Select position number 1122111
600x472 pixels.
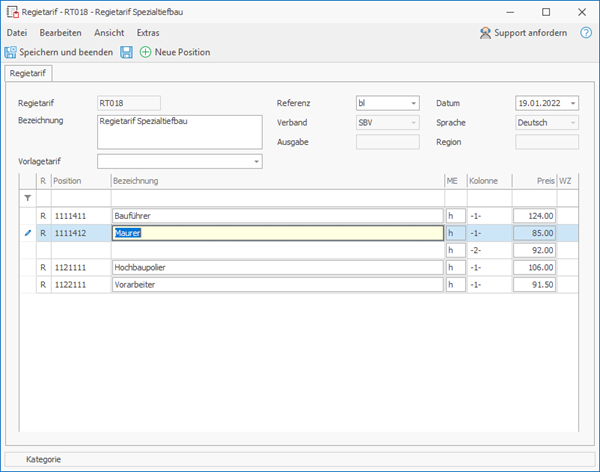coord(70,285)
